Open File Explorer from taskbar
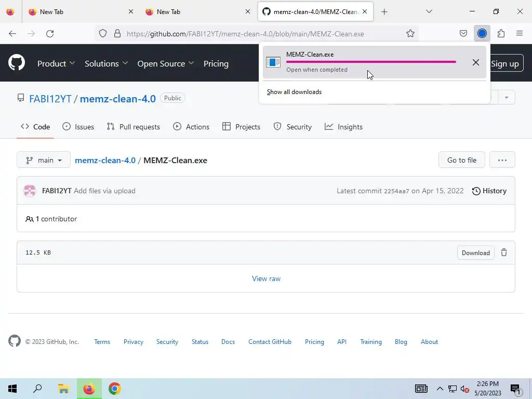Viewport: 532px width, 399px height. [x=63, y=389]
